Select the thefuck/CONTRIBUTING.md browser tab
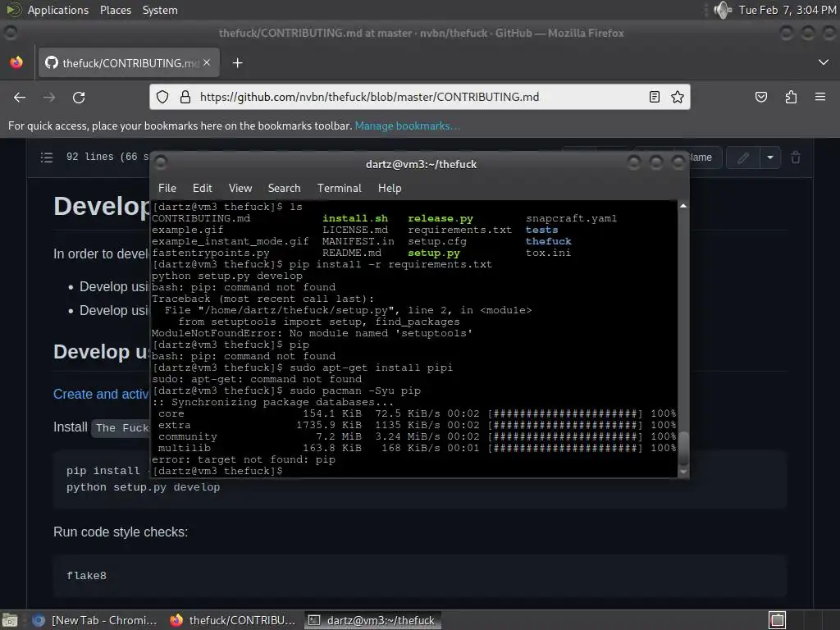 (x=129, y=63)
